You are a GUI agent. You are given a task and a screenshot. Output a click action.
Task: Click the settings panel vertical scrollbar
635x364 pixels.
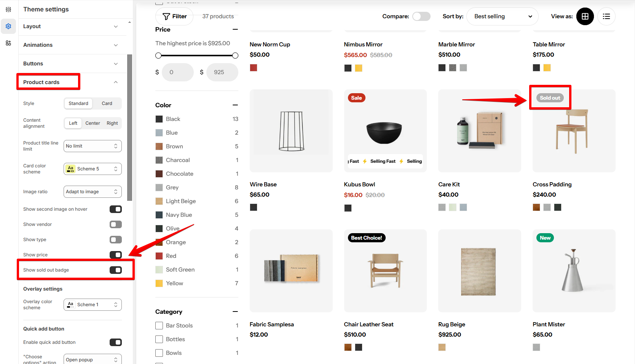(130, 127)
